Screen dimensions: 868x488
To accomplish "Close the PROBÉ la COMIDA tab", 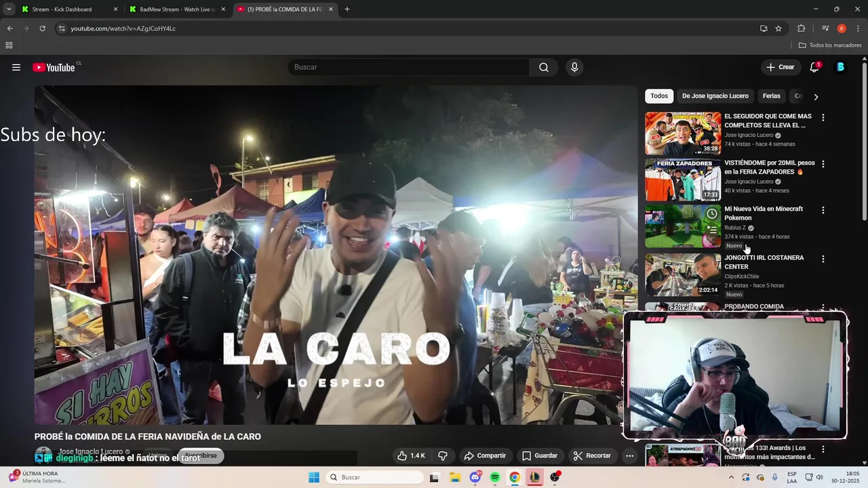I will click(331, 9).
